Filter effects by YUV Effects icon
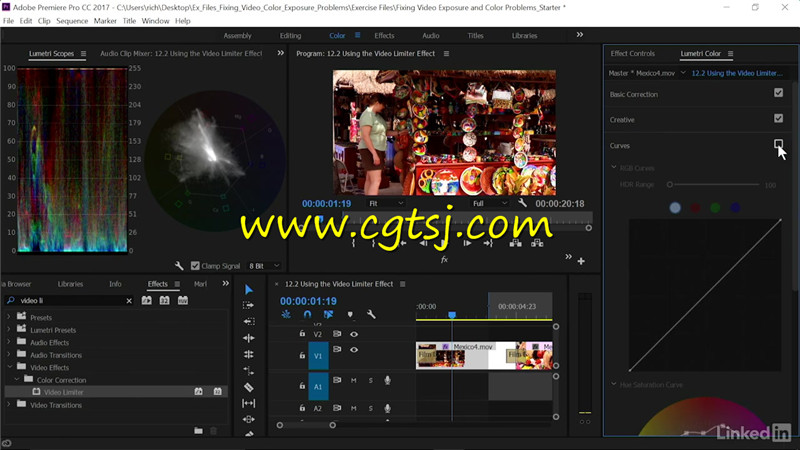The height and width of the screenshot is (450, 800). point(183,301)
